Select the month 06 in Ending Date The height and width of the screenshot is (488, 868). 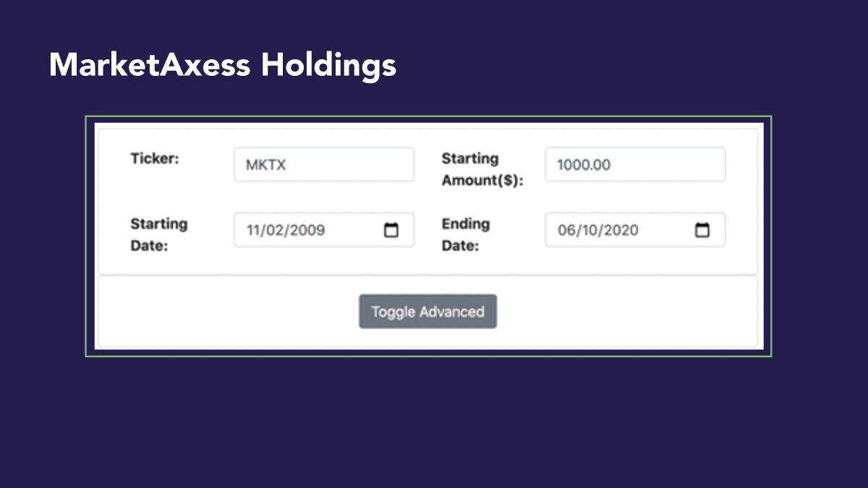tap(566, 231)
